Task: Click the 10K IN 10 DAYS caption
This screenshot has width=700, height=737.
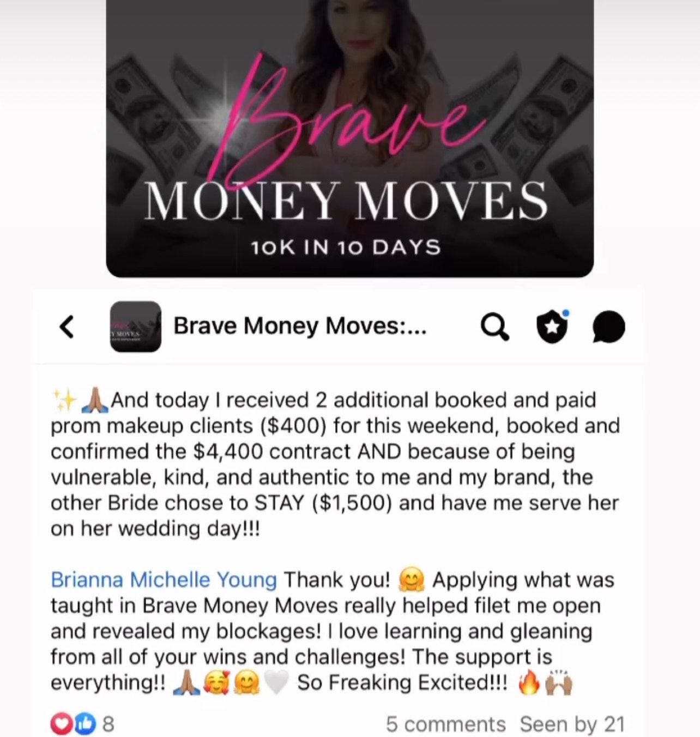Action: click(x=346, y=247)
